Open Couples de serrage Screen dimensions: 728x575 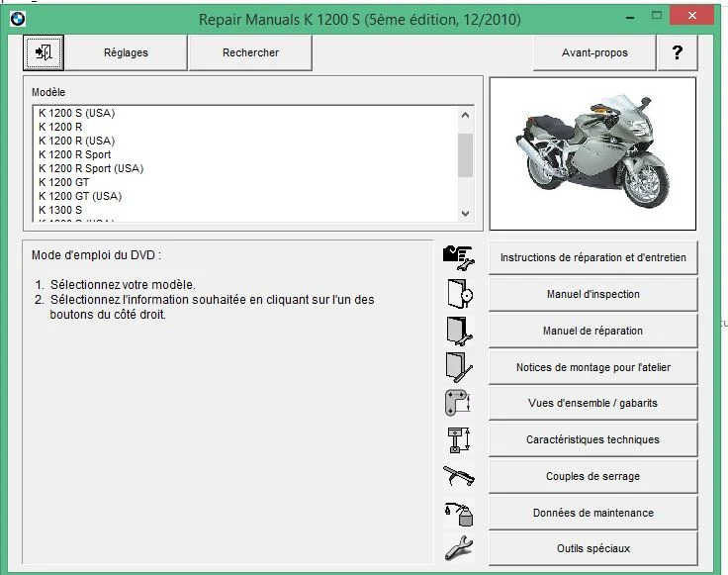tap(592, 476)
